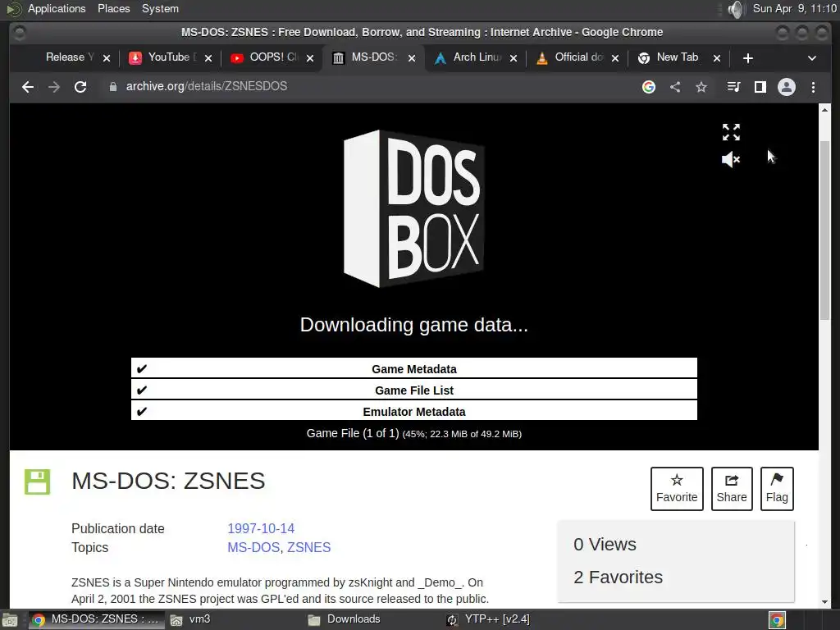Open the Applications menu

[x=57, y=8]
